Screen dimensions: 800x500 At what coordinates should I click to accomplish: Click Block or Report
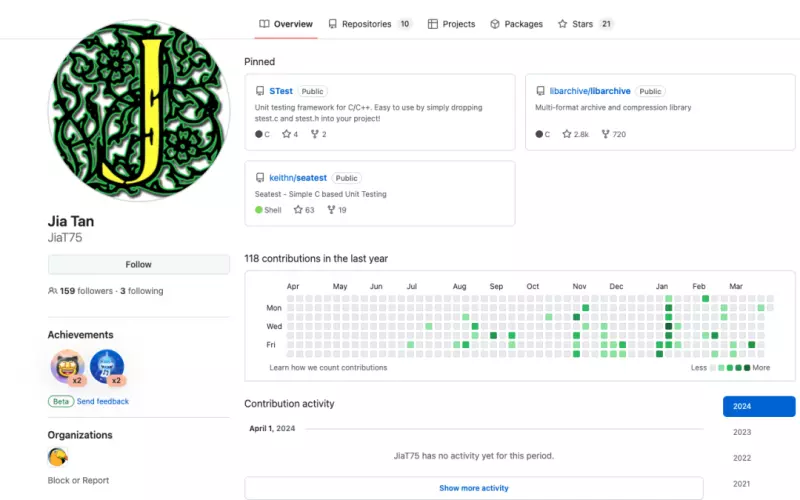point(78,480)
